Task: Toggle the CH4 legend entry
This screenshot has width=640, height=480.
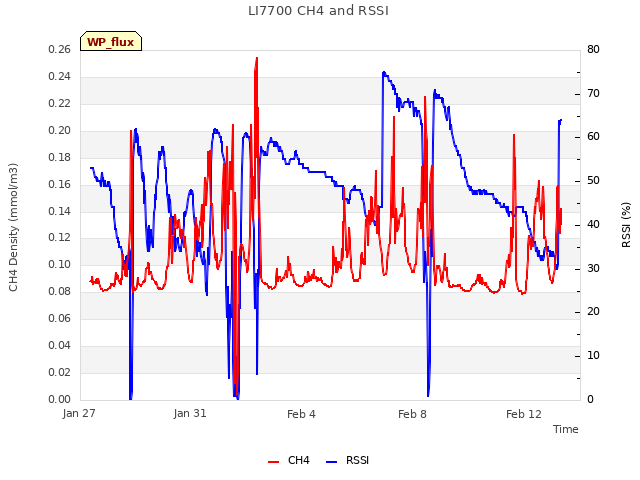Action: 289,460
